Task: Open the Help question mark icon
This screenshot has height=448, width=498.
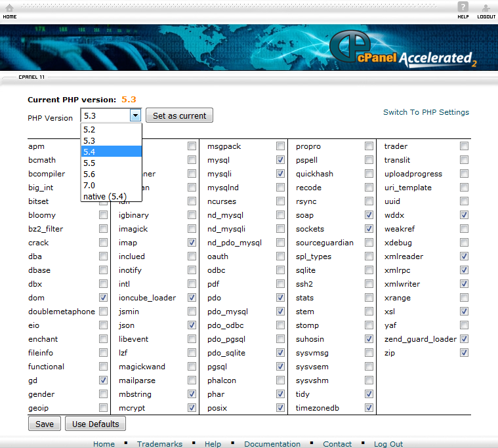Action: (463, 7)
